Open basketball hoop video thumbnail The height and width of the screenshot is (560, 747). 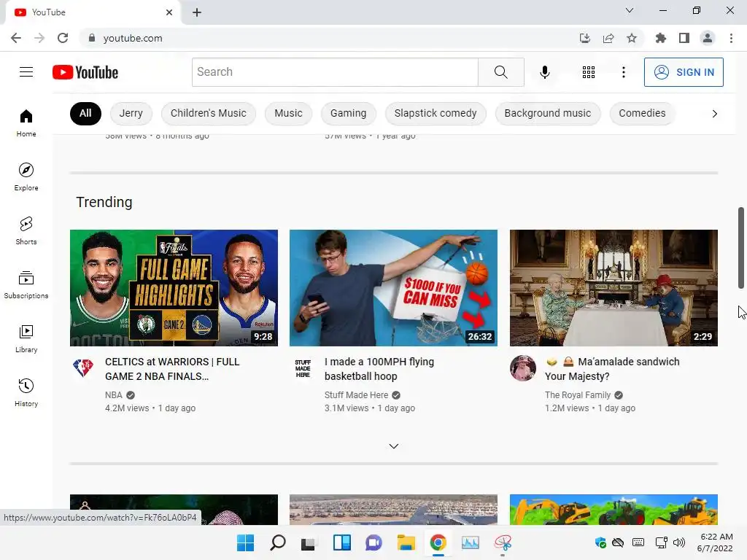point(393,287)
